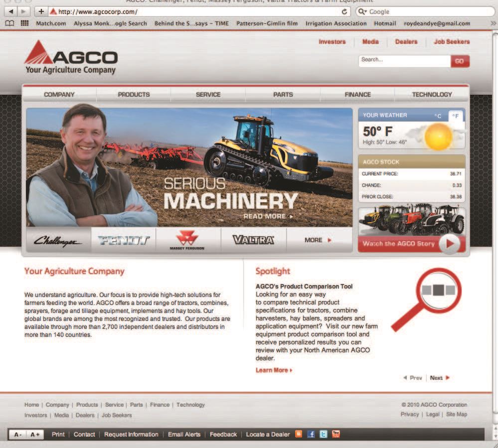Click READ MORE on the machinery banner
498x448 pixels.
[x=268, y=216]
